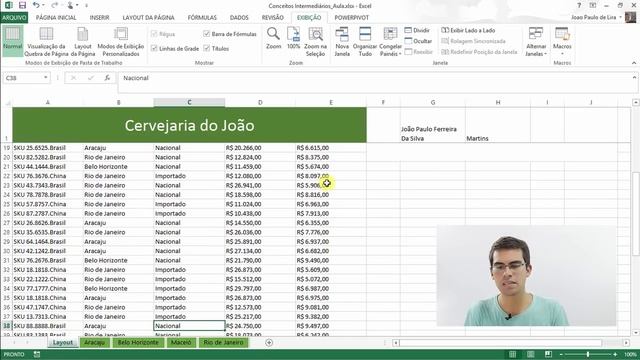Viewport: 640px width, 360px height.
Task: Click the select-all corner of the grid
Action: [7, 102]
